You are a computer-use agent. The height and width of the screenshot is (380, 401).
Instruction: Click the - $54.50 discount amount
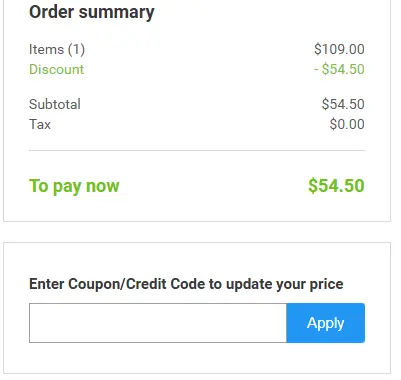[x=339, y=69]
